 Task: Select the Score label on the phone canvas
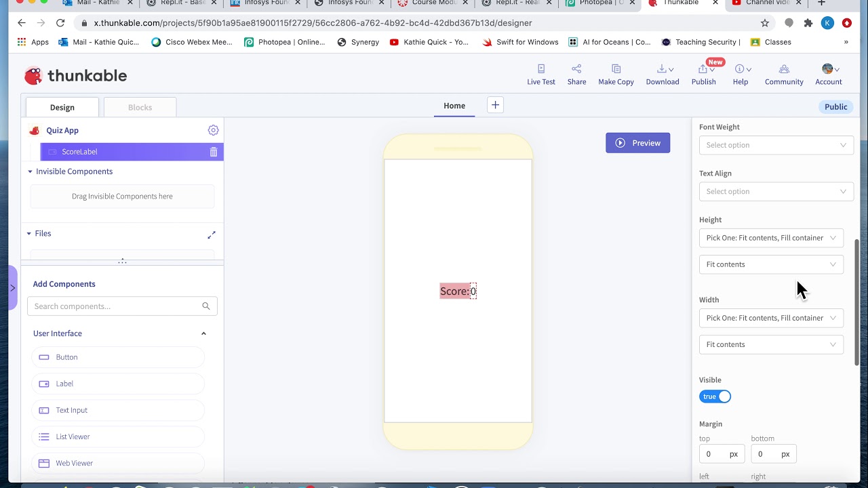[455, 291]
